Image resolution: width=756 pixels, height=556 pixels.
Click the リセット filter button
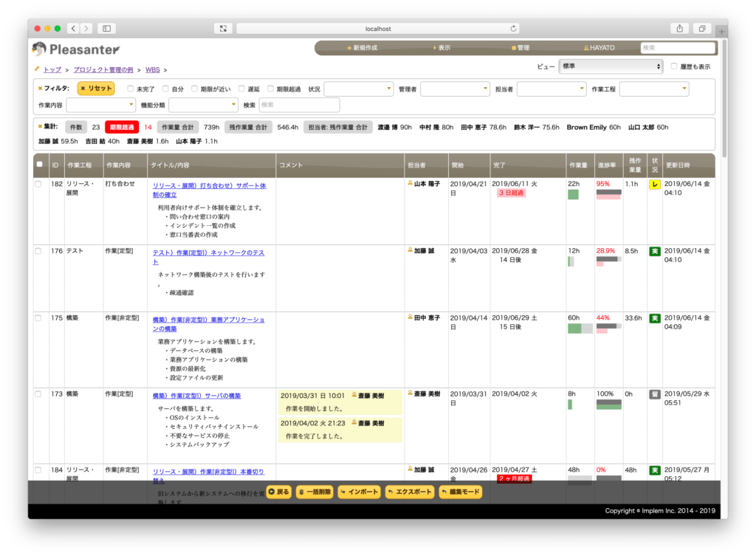tap(96, 89)
